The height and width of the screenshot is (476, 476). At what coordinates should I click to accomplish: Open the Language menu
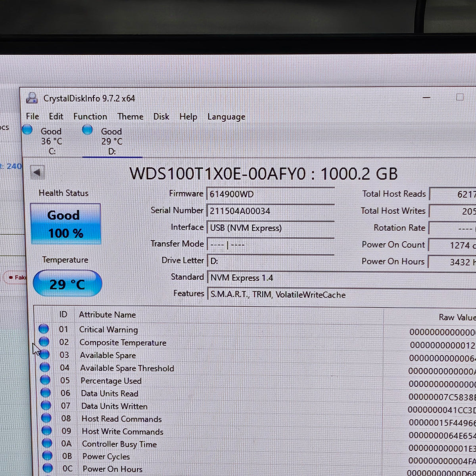pos(226,117)
